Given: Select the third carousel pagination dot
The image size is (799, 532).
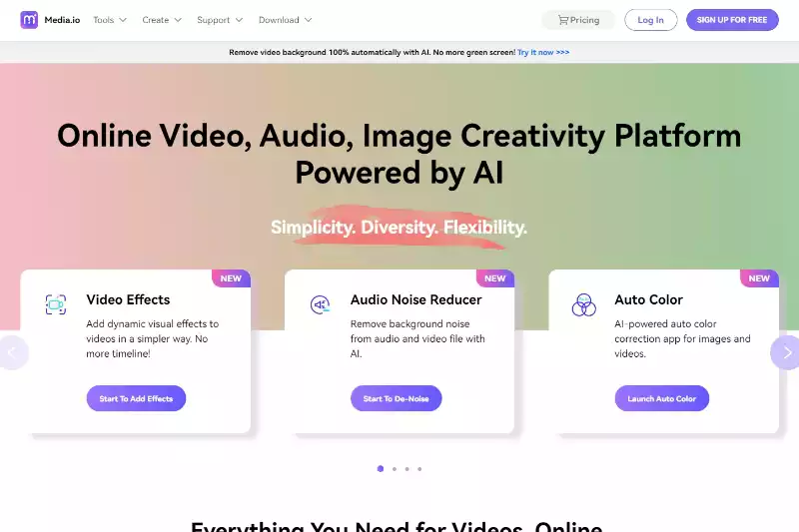Looking at the screenshot, I should pos(407,469).
